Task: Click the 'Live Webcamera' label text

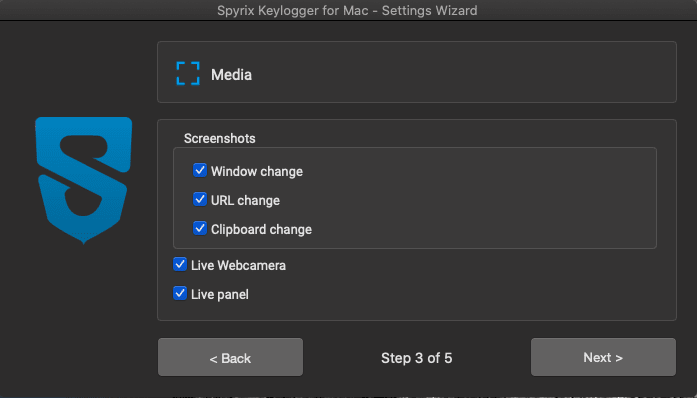Action: click(238, 265)
